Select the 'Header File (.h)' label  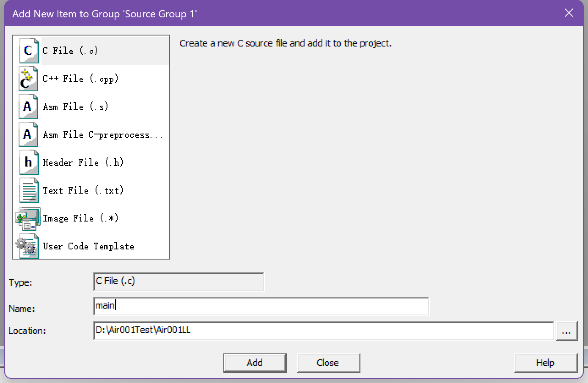[x=83, y=163]
